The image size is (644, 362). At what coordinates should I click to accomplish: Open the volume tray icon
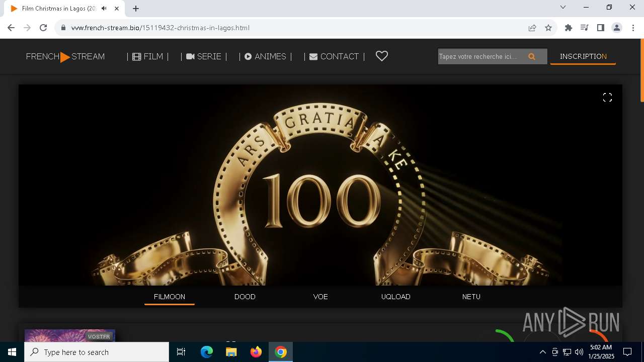tap(579, 352)
